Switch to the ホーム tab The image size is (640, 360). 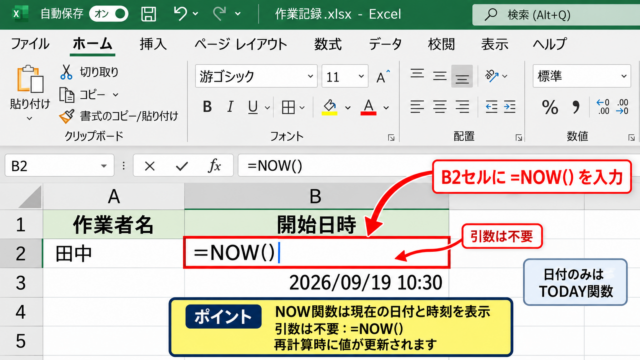coord(92,44)
